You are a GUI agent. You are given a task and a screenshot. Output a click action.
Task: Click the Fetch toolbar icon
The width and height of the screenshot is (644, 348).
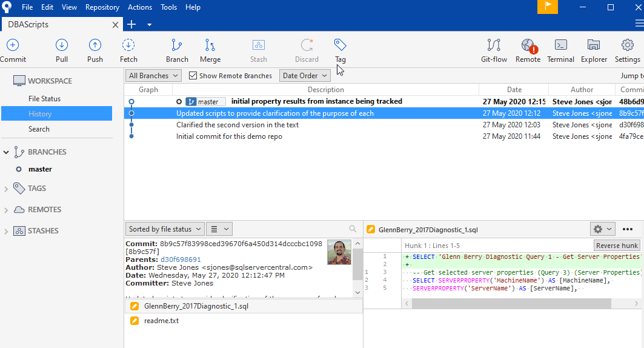(128, 50)
